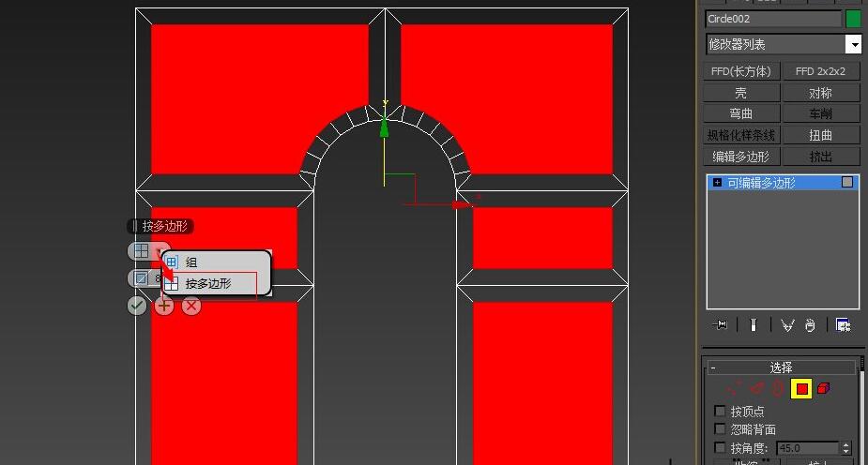The image size is (868, 465).
Task: Click the red X axis gizmo arrow
Action: coord(461,205)
